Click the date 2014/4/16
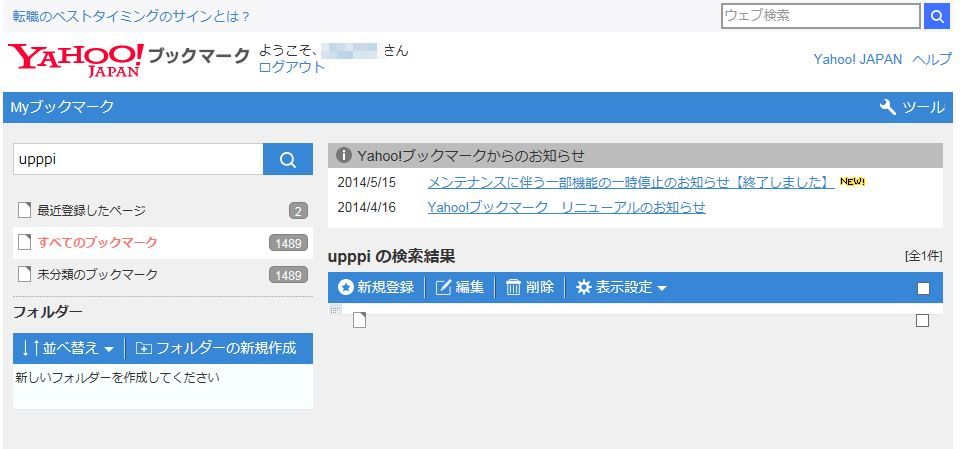965x449 pixels. [x=367, y=207]
